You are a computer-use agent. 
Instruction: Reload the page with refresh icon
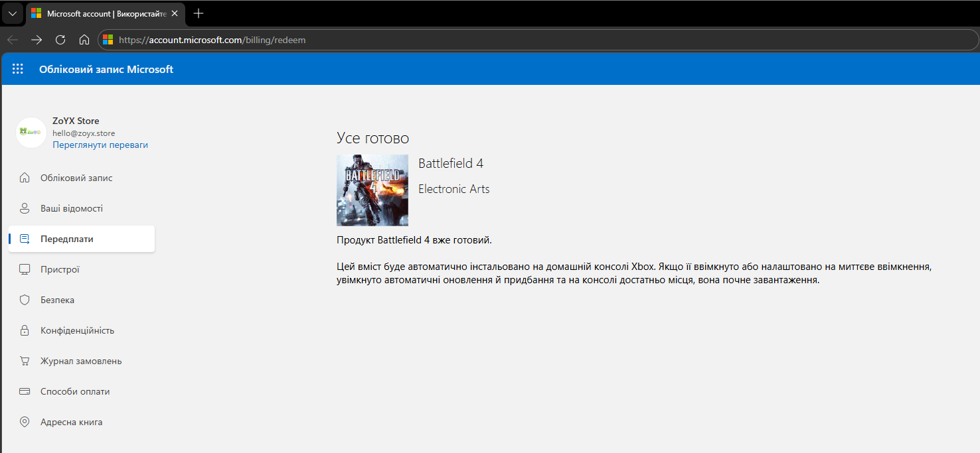[60, 40]
